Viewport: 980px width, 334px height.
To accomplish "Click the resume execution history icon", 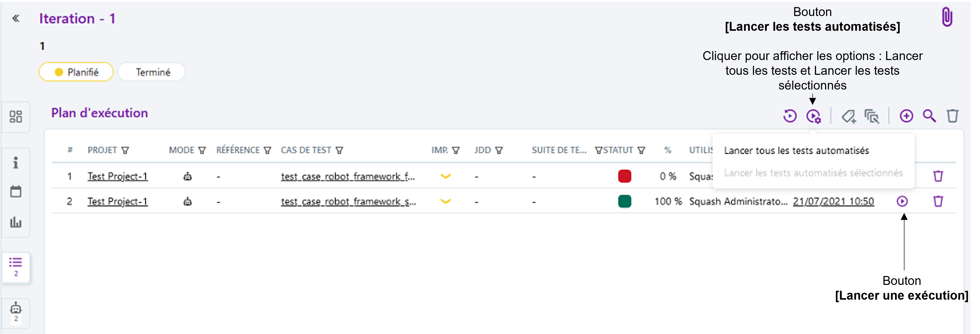I will [x=790, y=116].
